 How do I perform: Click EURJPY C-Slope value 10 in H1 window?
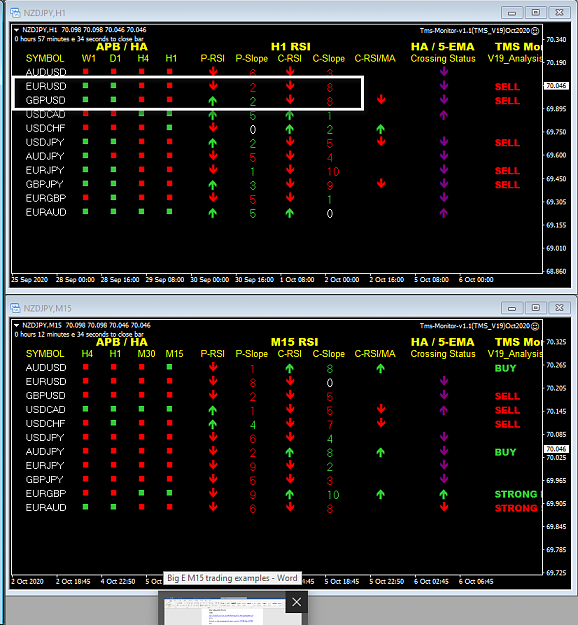click(x=333, y=172)
